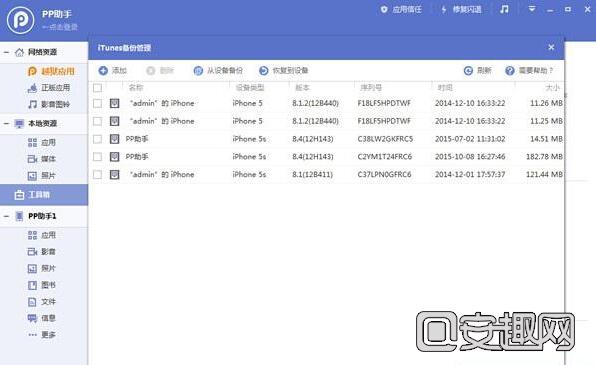
Task: Check the 182.78 MB PP助手 backup
Action: coord(98,157)
